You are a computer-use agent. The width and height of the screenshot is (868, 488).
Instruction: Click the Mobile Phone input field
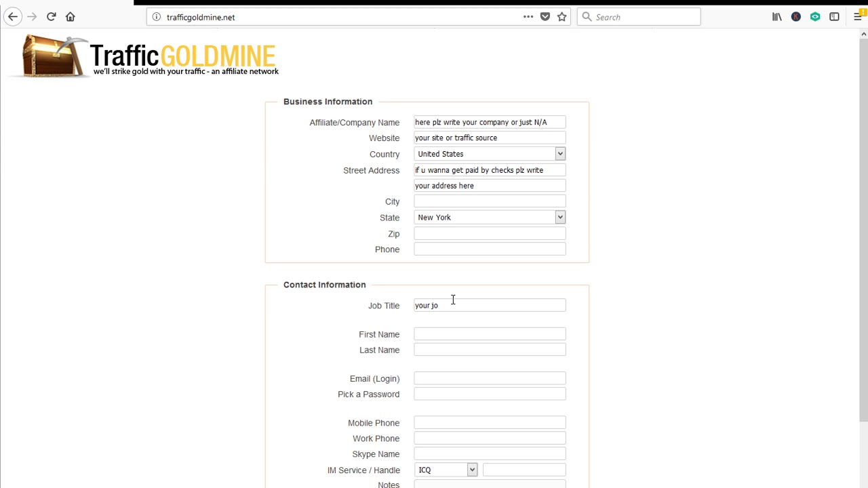click(490, 423)
